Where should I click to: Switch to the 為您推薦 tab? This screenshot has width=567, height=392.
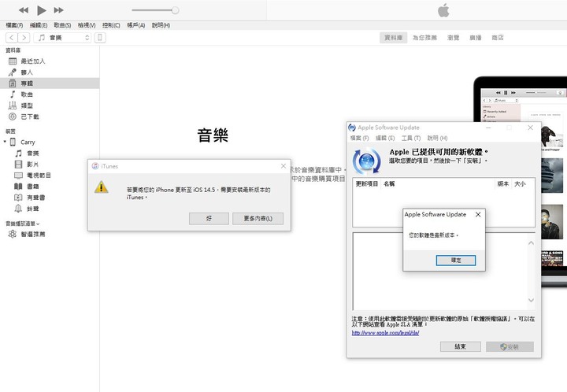pos(425,38)
